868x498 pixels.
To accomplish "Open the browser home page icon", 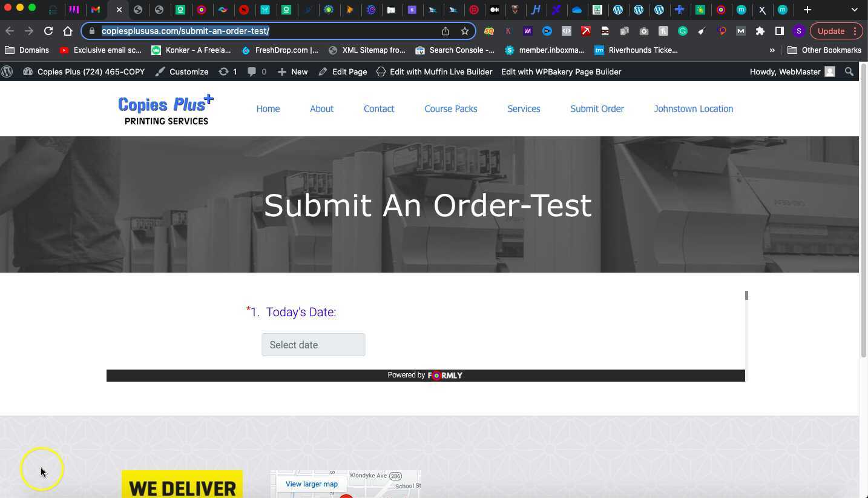I will coord(68,31).
